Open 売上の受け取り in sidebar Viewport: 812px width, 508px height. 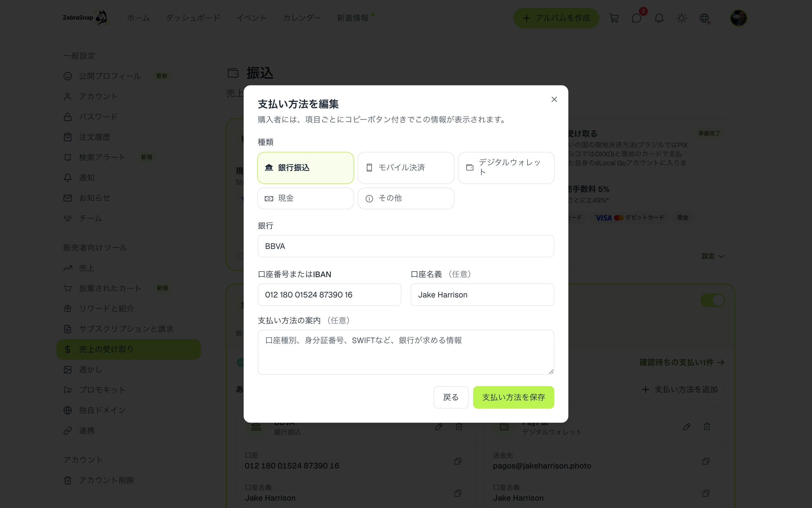pos(129,349)
